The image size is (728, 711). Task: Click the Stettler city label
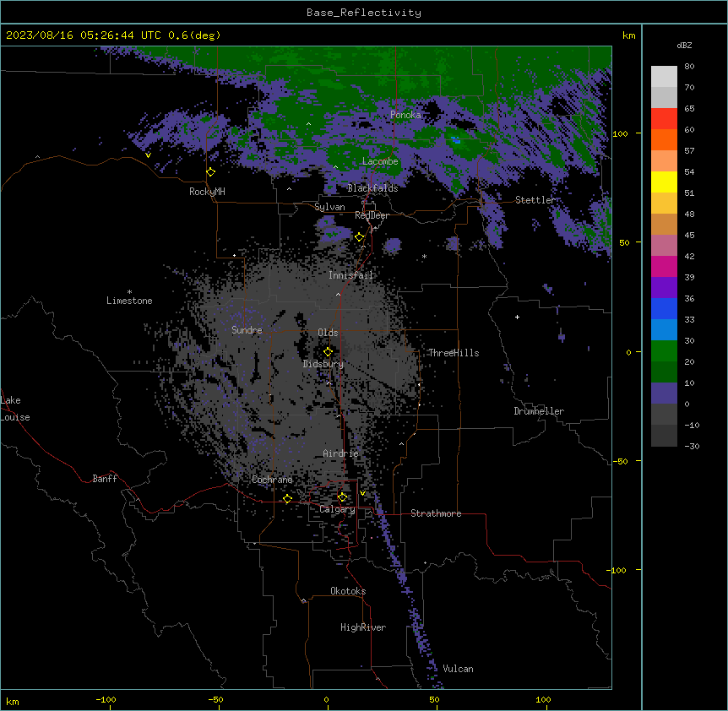[x=535, y=200]
